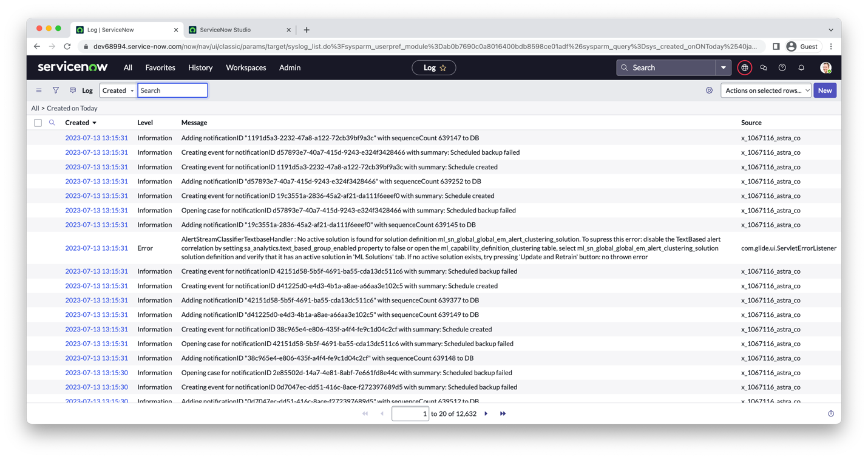Screen dimensions: 868x459
Task: Click message with sequenceCount 639147
Action: coord(330,138)
